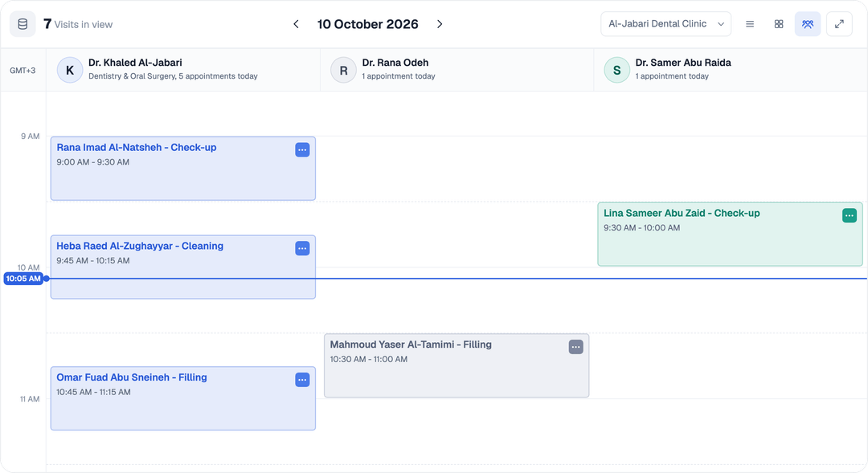868x473 pixels.
Task: Open Omar Fuad Abu Sneineh Filling appointment
Action: (183, 398)
